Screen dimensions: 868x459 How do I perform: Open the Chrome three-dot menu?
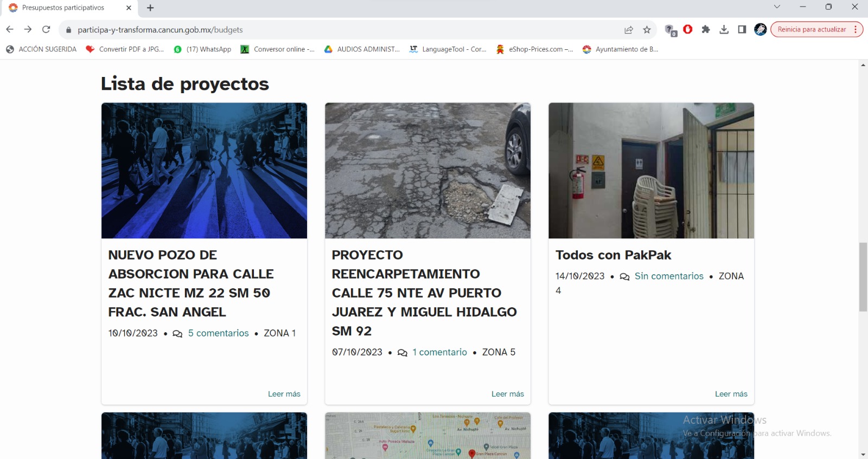click(x=856, y=29)
